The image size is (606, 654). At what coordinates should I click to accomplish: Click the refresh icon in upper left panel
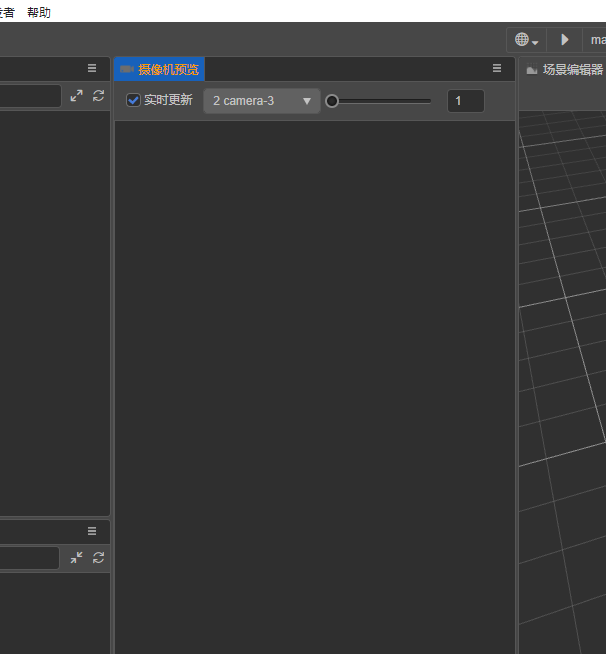98,96
